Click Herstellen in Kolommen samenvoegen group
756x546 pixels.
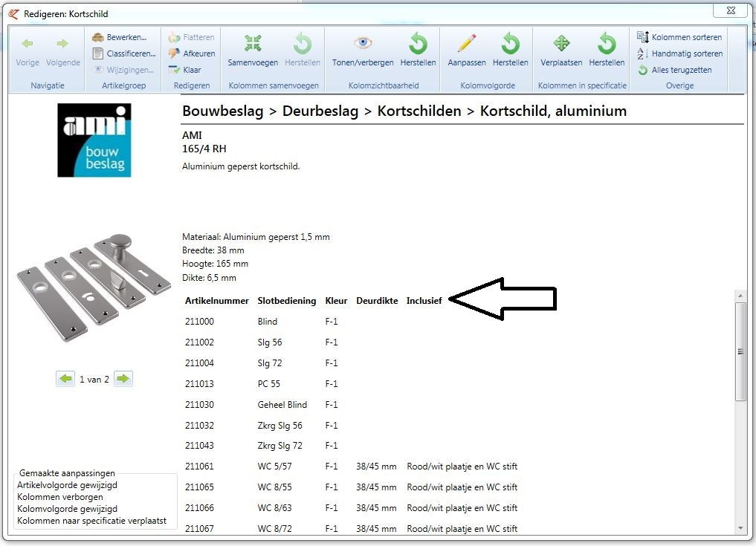point(303,50)
